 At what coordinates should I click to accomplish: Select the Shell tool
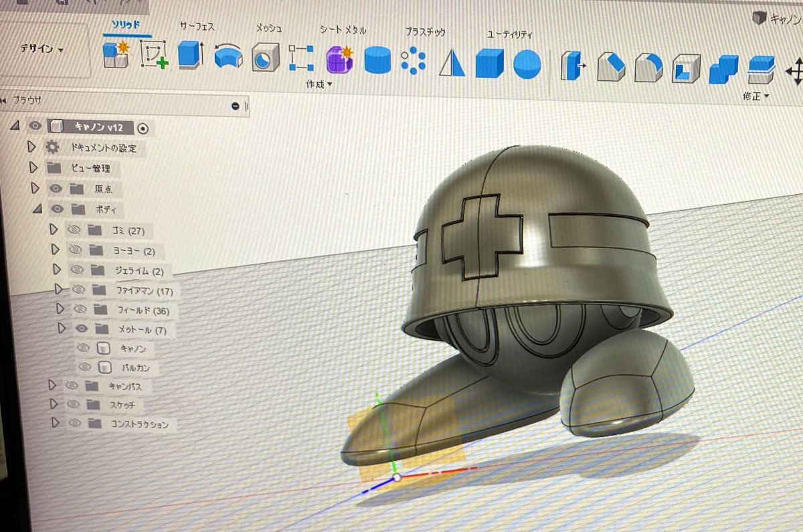tap(686, 68)
